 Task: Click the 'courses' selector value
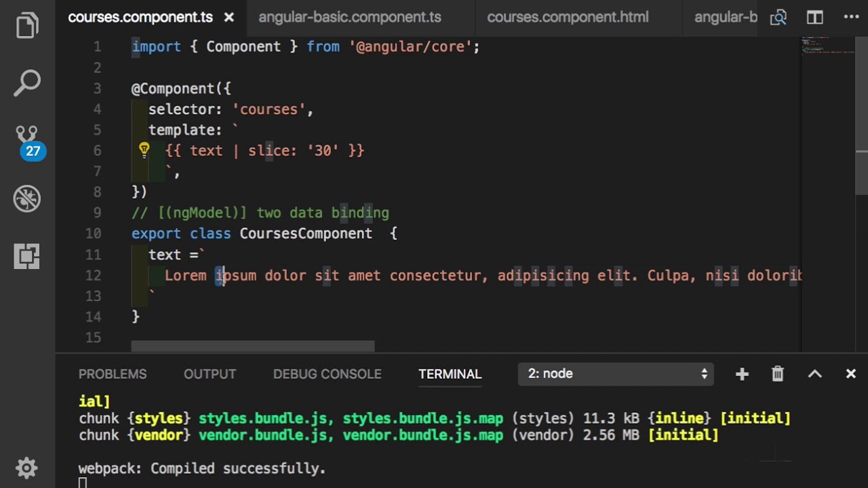269,109
